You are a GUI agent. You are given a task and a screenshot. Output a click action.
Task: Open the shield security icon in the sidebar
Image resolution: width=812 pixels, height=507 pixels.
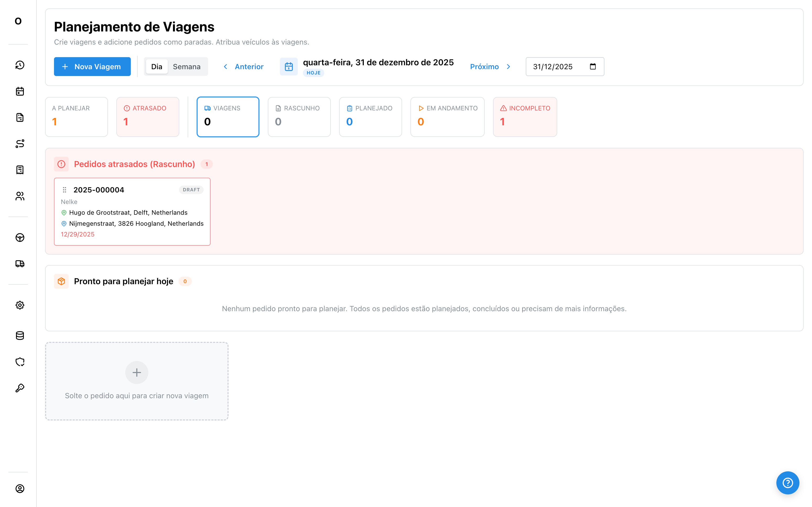(19, 362)
